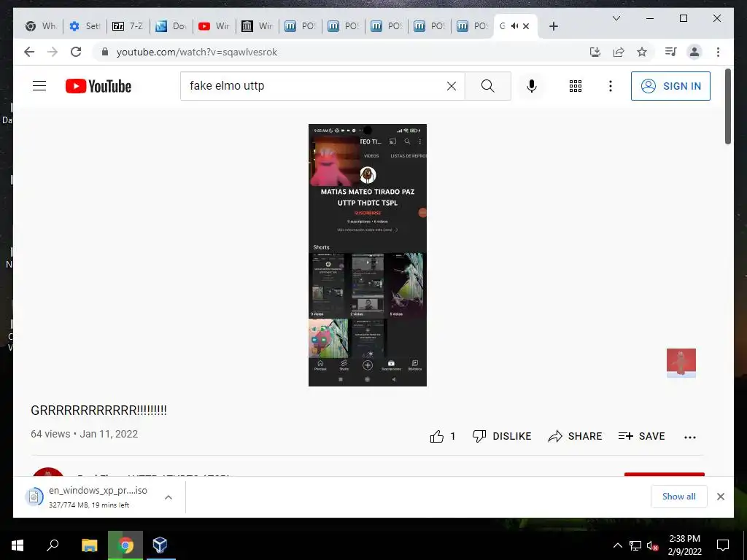Click Show all downloads
This screenshot has height=560, width=747.
click(679, 496)
